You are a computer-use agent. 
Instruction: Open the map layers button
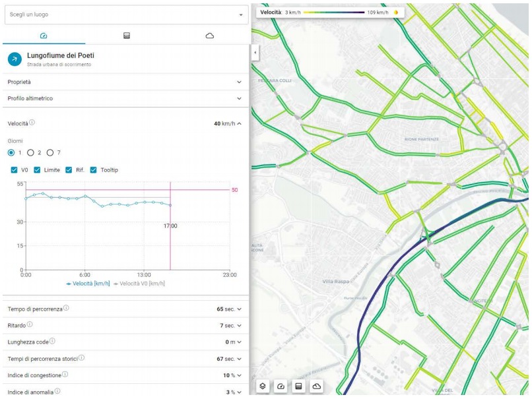(x=263, y=386)
